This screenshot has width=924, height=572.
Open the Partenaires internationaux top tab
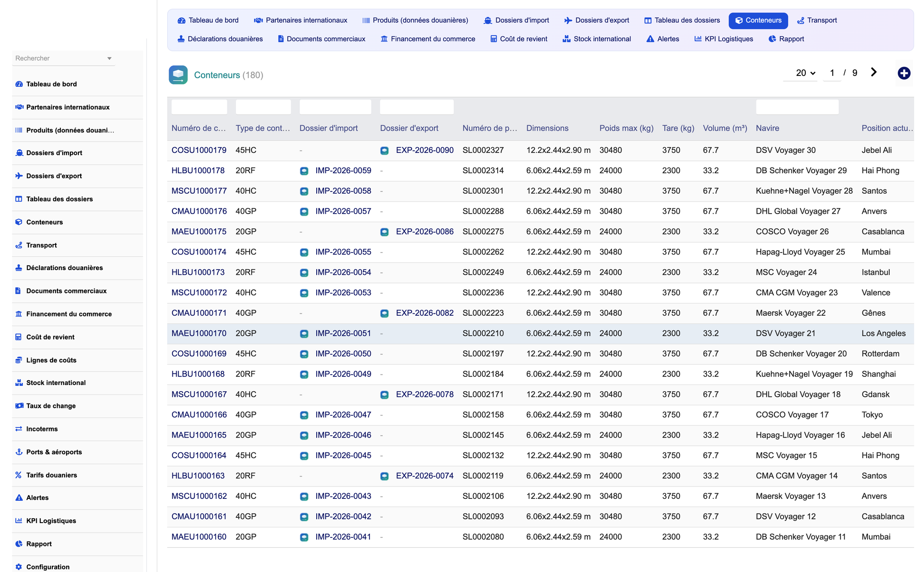(301, 20)
